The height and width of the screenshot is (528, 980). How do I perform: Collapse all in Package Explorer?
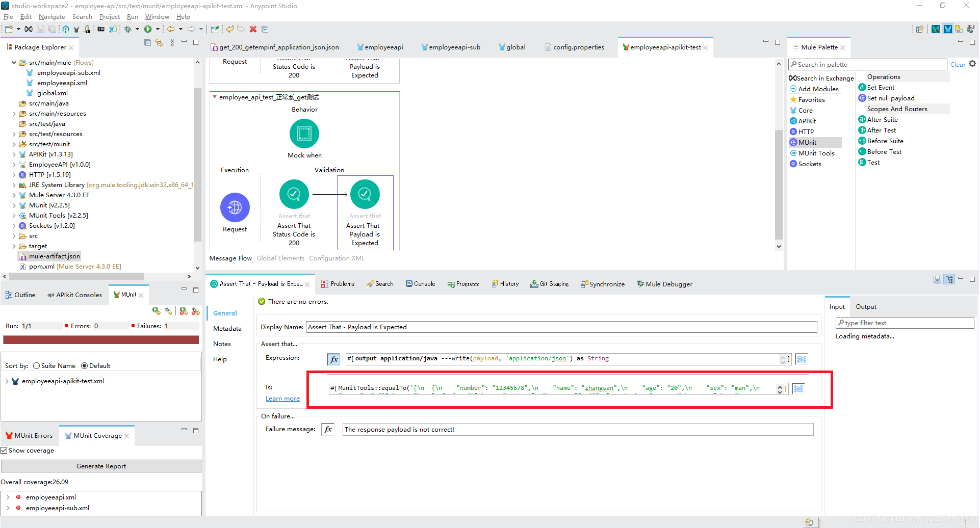[147, 43]
